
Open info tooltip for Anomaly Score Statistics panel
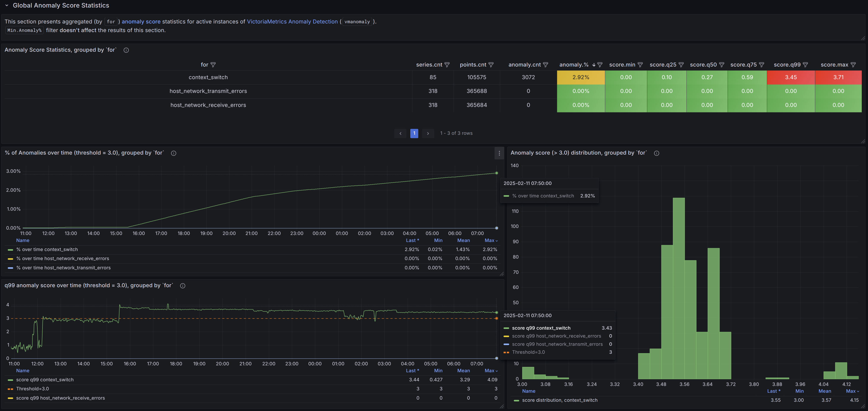[x=126, y=50]
